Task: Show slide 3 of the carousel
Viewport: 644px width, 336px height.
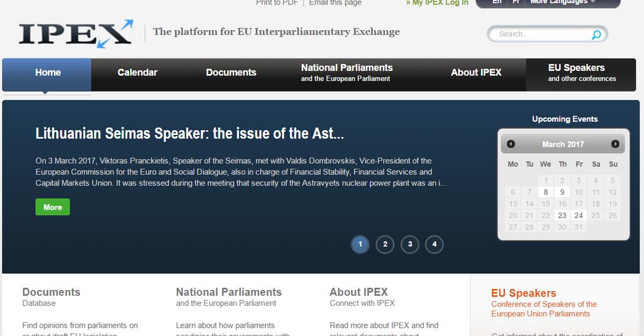Action: pos(410,244)
